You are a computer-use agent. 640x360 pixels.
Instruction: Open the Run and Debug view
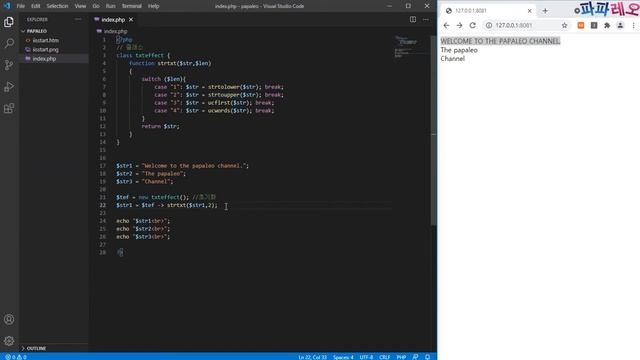click(x=9, y=87)
